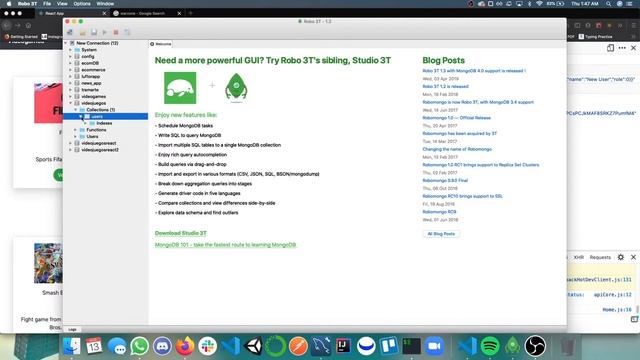
Task: Open the View menu
Action: click(x=62, y=4)
